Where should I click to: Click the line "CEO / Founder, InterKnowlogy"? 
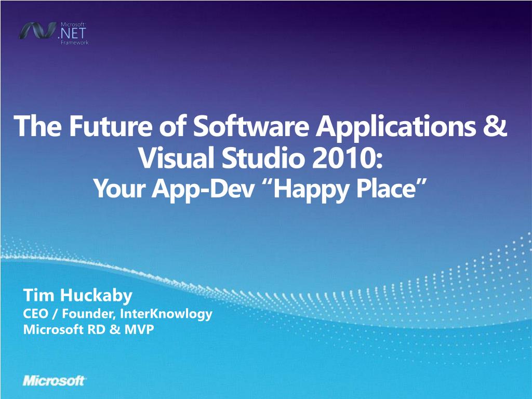click(x=117, y=313)
